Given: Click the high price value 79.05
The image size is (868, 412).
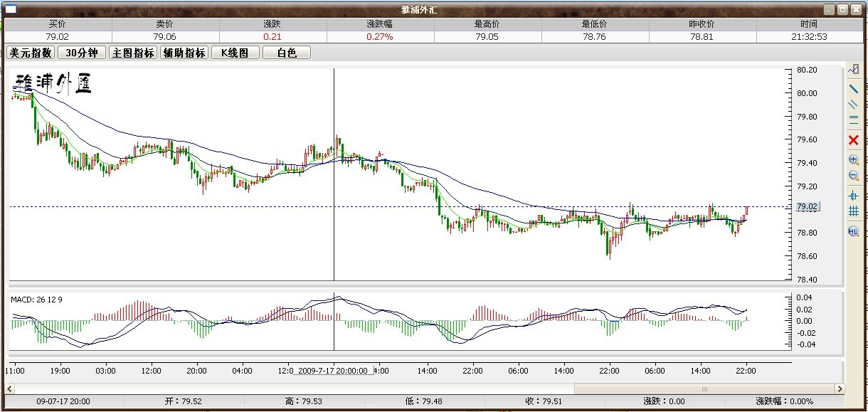Looking at the screenshot, I should pyautogui.click(x=487, y=36).
